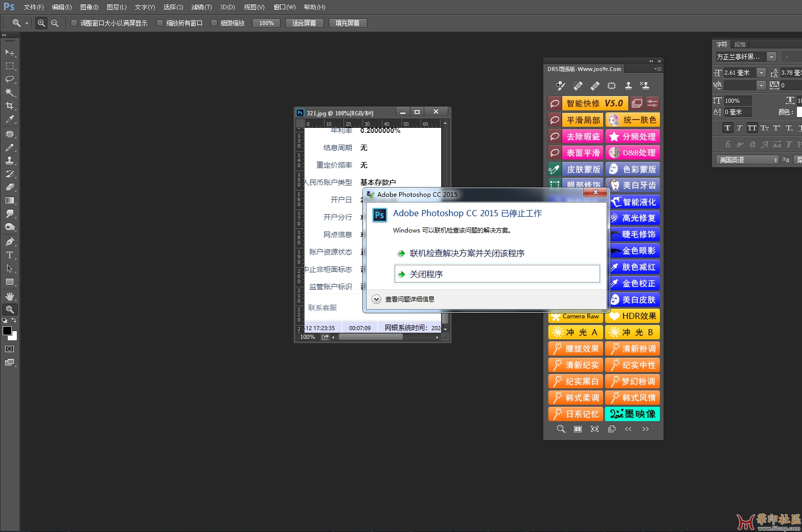Screen dimensions: 802x532
Task: Select the Gradient tool
Action: [10, 200]
